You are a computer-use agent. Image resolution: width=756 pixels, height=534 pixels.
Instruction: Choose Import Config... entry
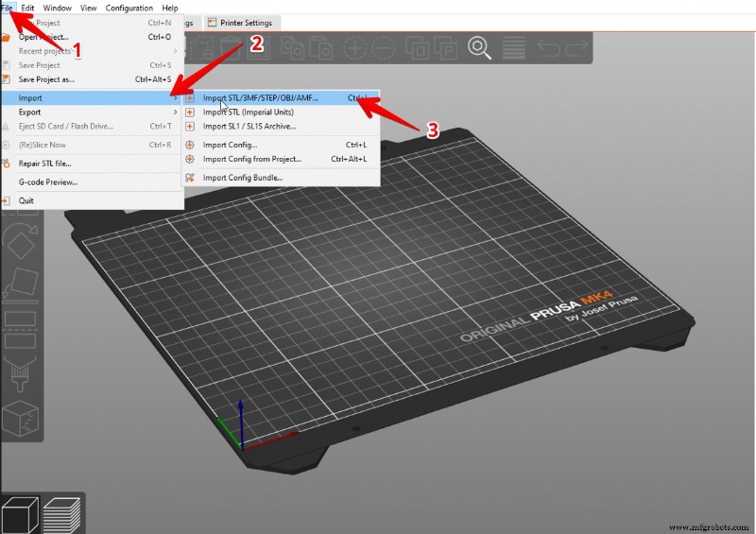coord(281,145)
